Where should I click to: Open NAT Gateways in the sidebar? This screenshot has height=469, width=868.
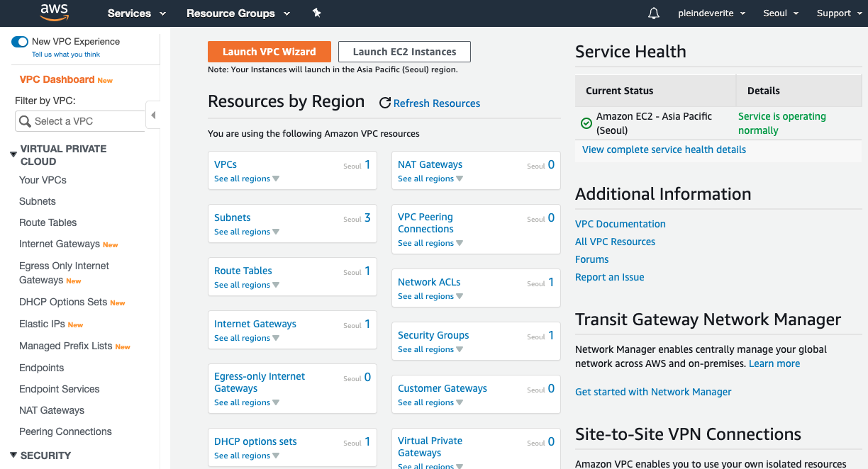pos(52,410)
